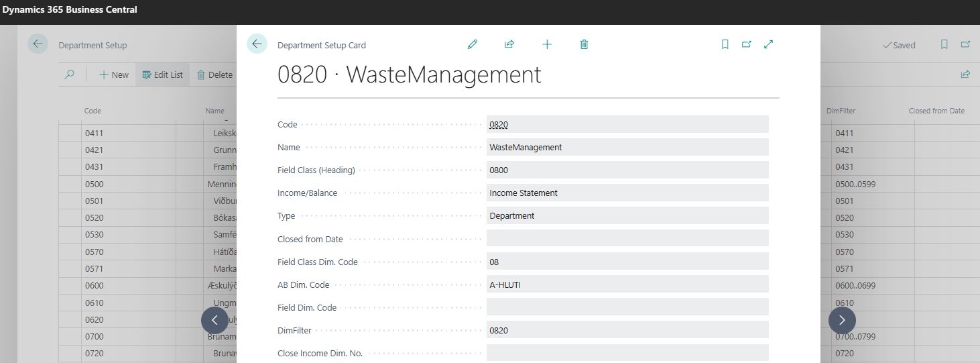Expand the card to full screen
The height and width of the screenshot is (363, 980).
pyautogui.click(x=769, y=44)
